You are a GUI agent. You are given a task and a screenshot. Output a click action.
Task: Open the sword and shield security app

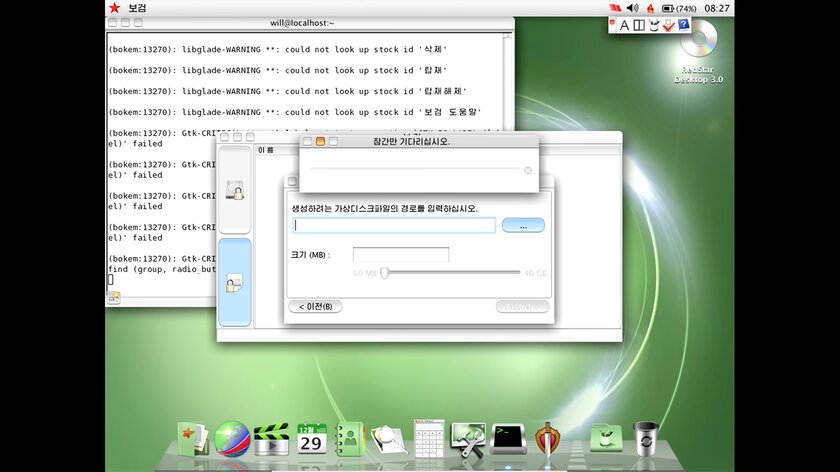547,439
